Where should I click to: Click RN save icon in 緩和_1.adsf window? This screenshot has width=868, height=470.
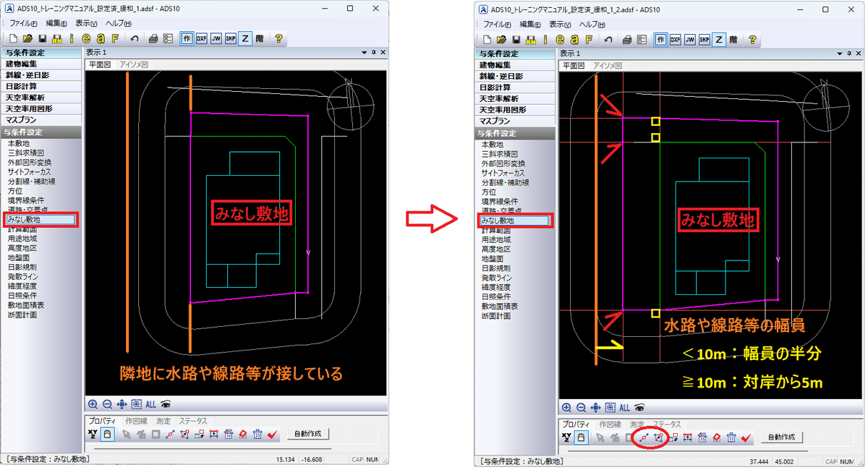point(57,38)
